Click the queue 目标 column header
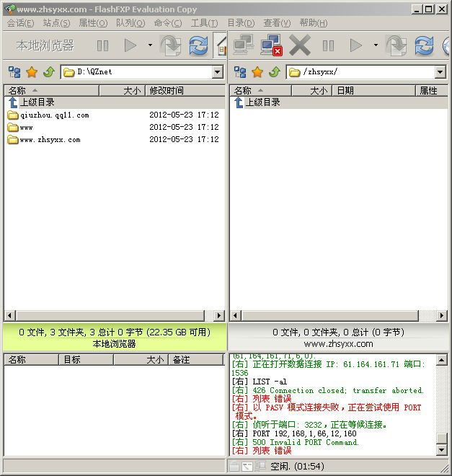Viewport: 452px width, 476px height. pos(86,360)
